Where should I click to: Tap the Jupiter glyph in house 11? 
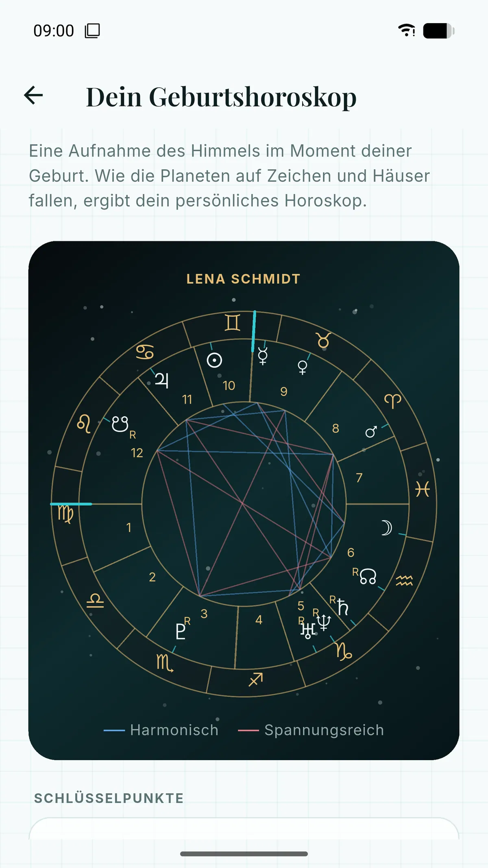[162, 380]
